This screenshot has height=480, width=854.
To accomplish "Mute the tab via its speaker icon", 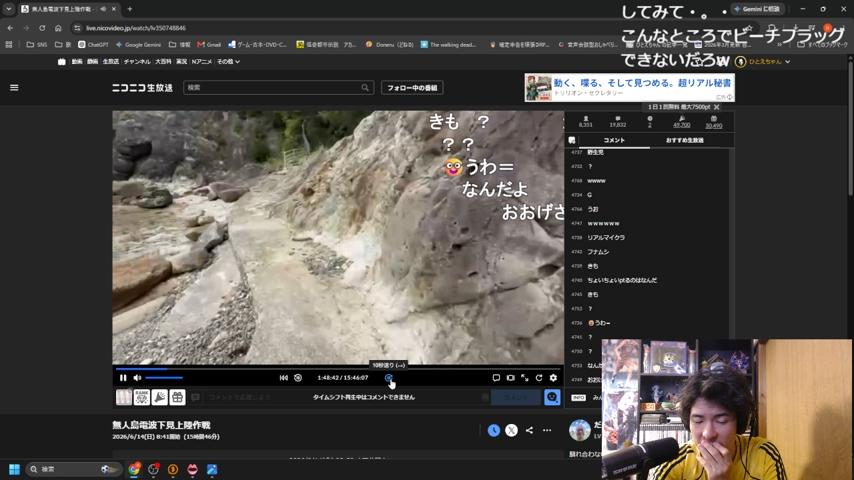I will click(103, 9).
